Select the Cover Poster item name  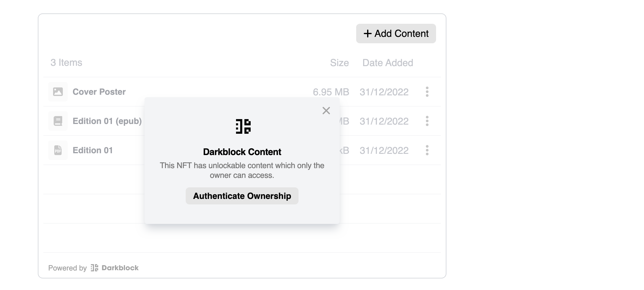click(x=99, y=92)
